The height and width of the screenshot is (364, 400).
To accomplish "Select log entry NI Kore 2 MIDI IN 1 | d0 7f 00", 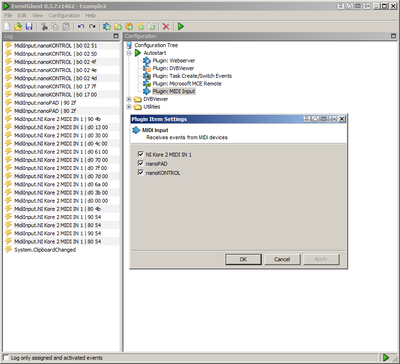I will tap(61, 168).
